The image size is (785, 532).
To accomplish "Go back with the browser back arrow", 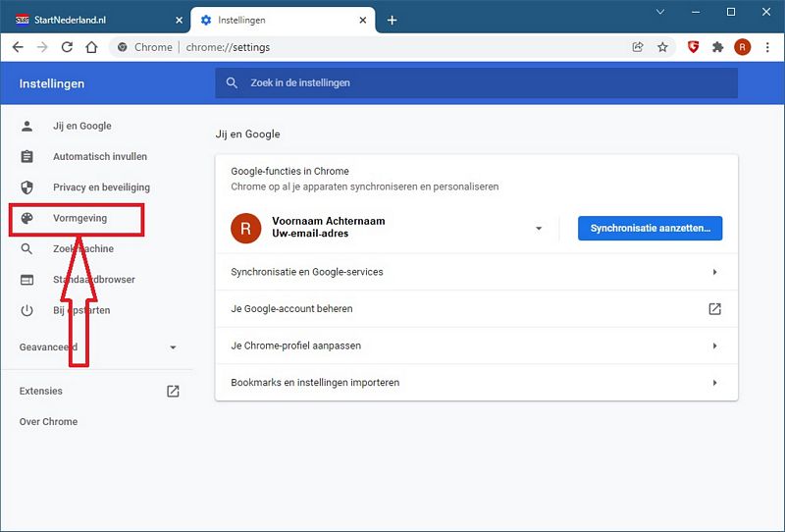I will click(18, 47).
